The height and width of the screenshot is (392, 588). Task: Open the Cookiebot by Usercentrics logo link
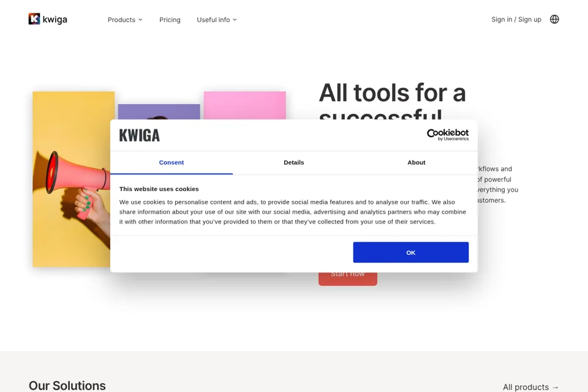pos(448,135)
